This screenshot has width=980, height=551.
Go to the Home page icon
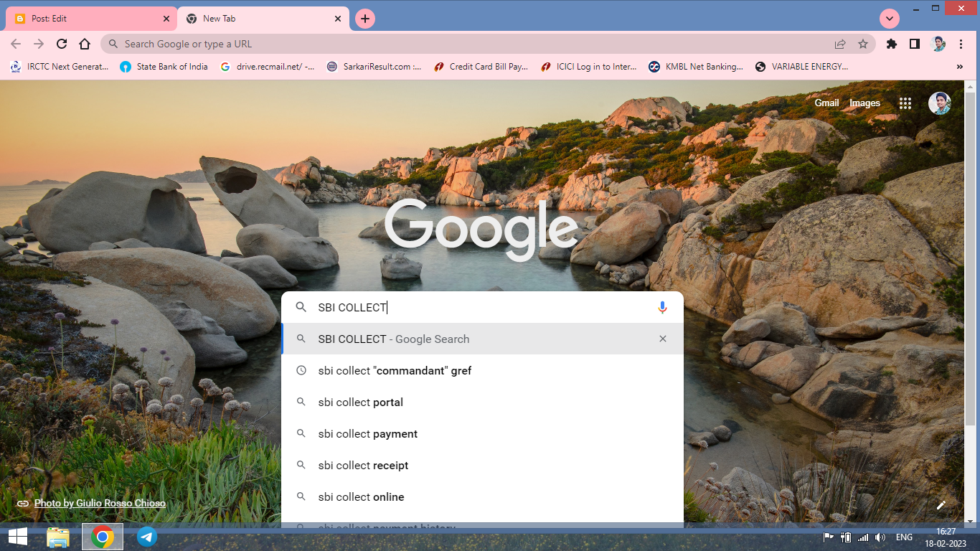[85, 44]
